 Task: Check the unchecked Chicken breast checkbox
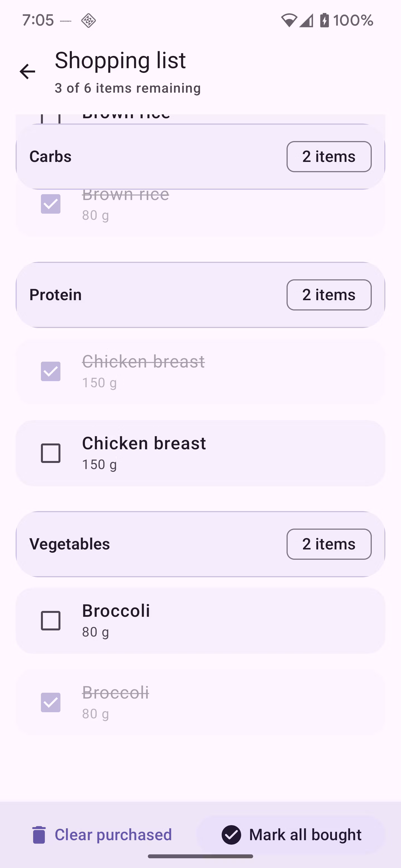(x=51, y=453)
